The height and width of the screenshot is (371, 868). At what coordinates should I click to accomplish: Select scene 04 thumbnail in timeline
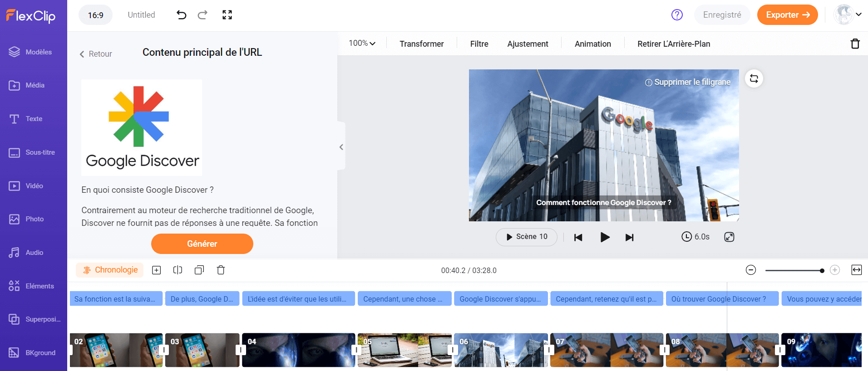tap(299, 350)
